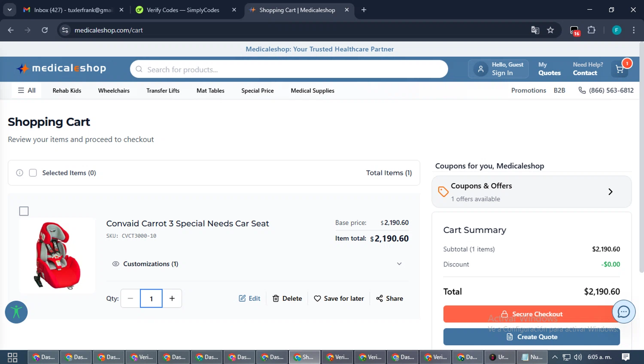Delete the item from cart
Viewport: 644px width, 364px height.
tap(287, 298)
